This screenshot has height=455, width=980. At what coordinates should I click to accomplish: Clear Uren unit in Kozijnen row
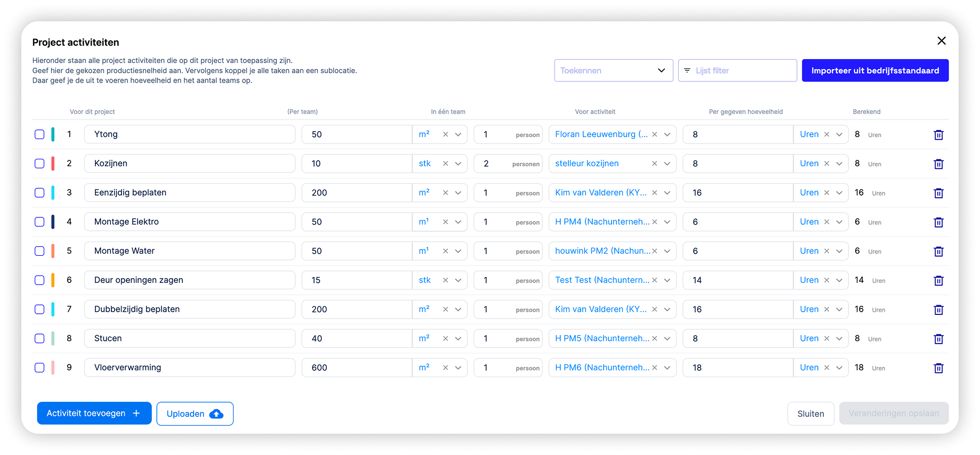click(x=826, y=164)
